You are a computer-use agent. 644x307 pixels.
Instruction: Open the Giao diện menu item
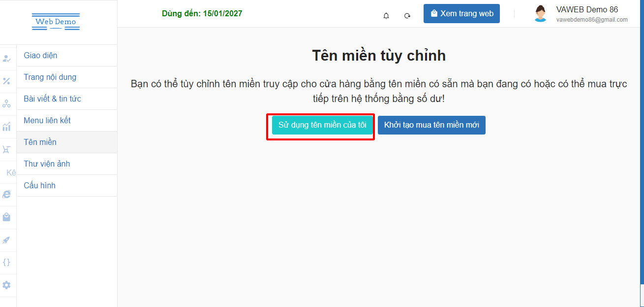40,55
